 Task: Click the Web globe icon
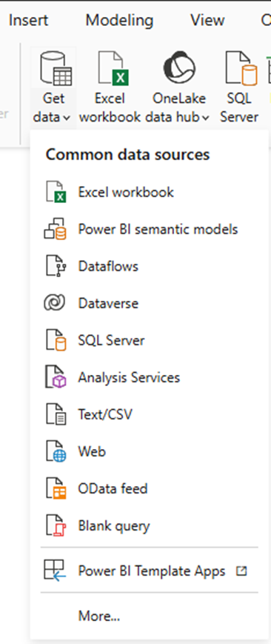coord(56,452)
